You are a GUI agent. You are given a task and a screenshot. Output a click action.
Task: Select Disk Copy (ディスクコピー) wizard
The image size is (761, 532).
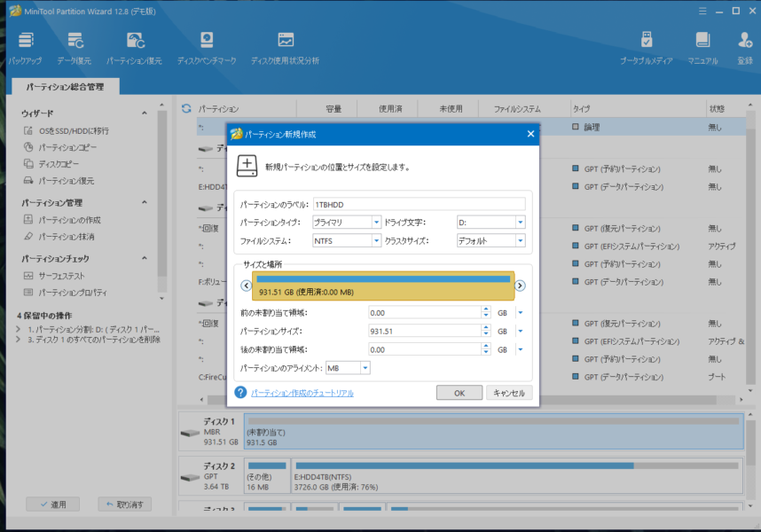51,164
